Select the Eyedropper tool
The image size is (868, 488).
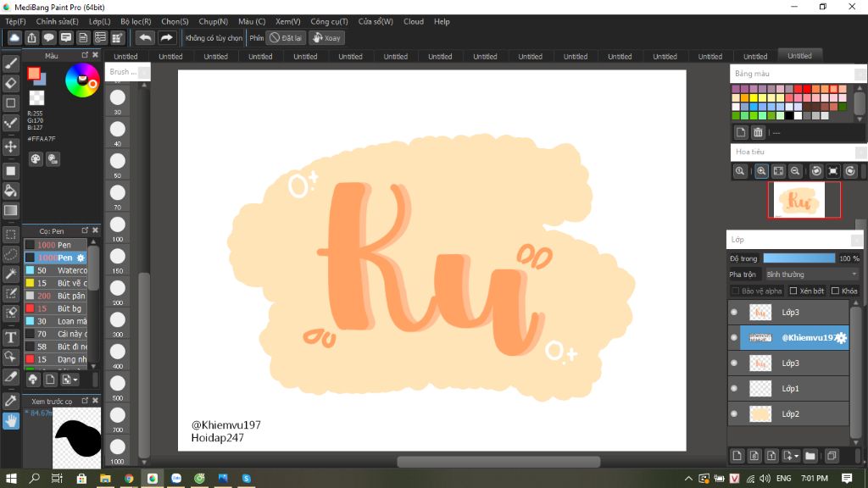[10, 401]
